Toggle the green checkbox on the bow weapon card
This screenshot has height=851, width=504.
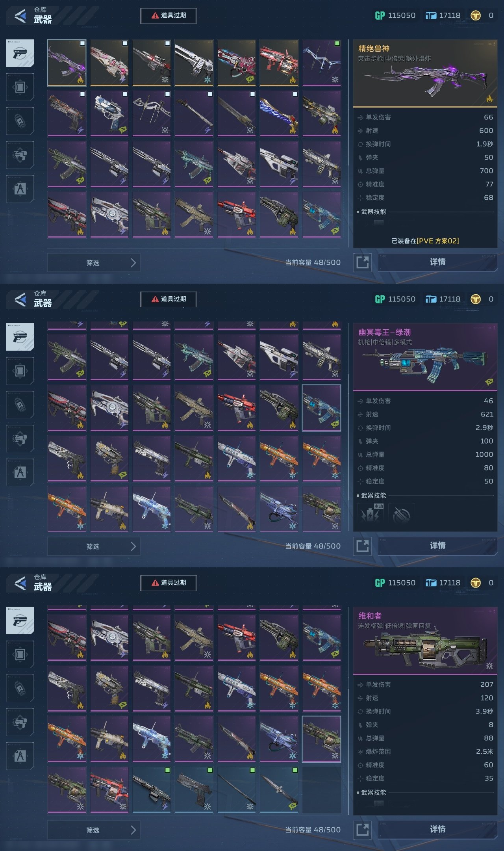[x=337, y=43]
